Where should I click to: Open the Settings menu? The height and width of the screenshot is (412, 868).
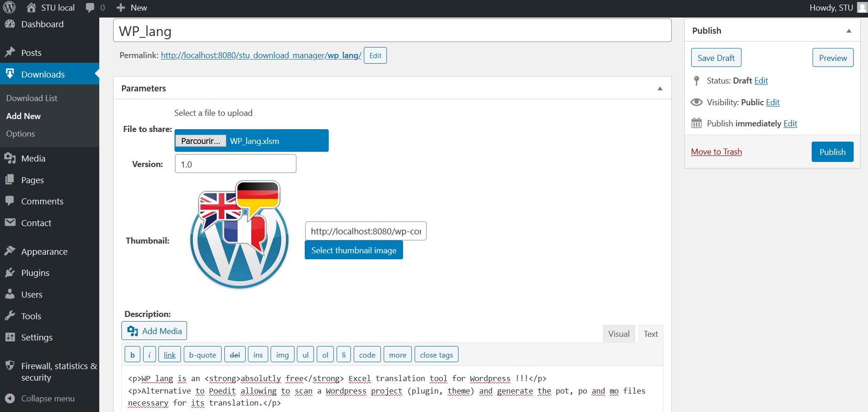37,337
